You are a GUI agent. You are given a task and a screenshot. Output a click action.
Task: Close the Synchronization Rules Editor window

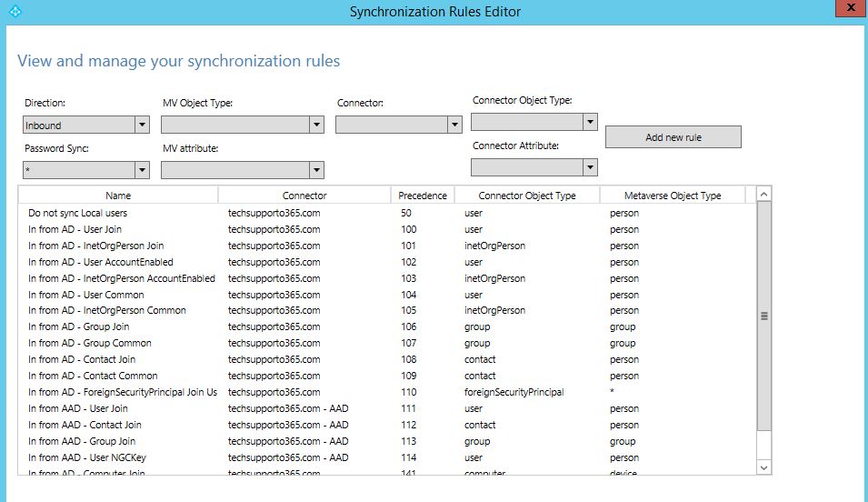(x=851, y=8)
